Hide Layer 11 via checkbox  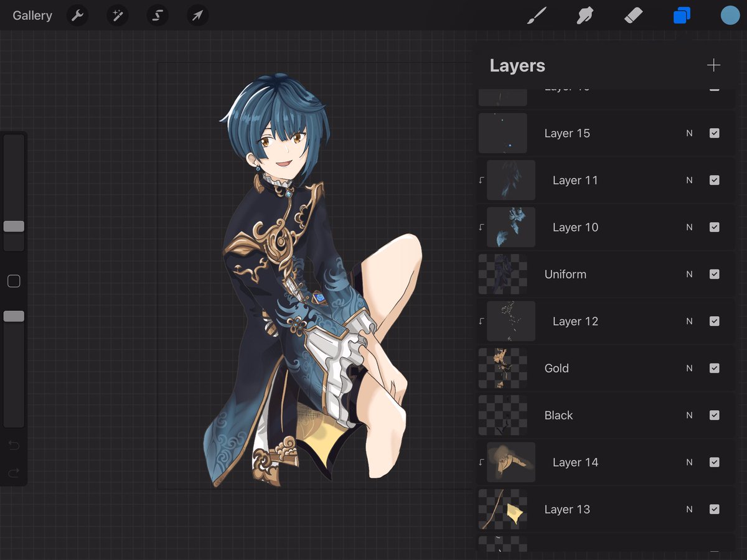pyautogui.click(x=715, y=180)
